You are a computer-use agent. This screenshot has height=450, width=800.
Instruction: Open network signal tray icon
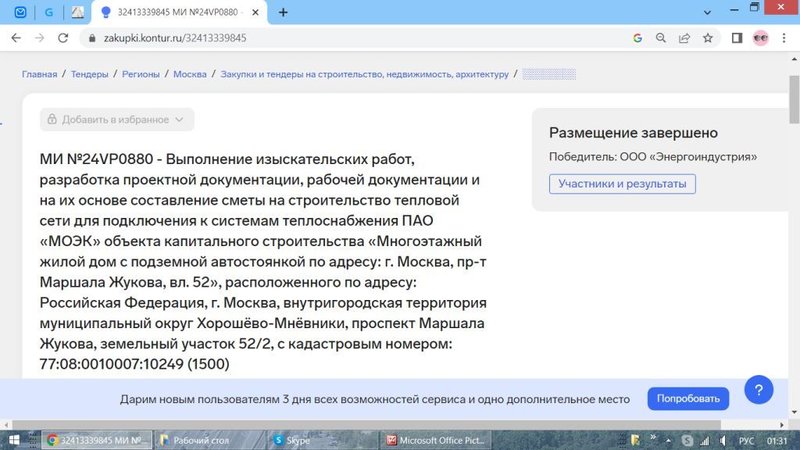pyautogui.click(x=705, y=440)
